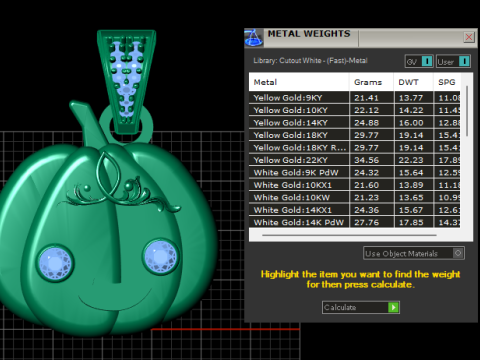Screen dimensions: 480x360
Task: Click the Library: Cutout White label
Action: [310, 61]
